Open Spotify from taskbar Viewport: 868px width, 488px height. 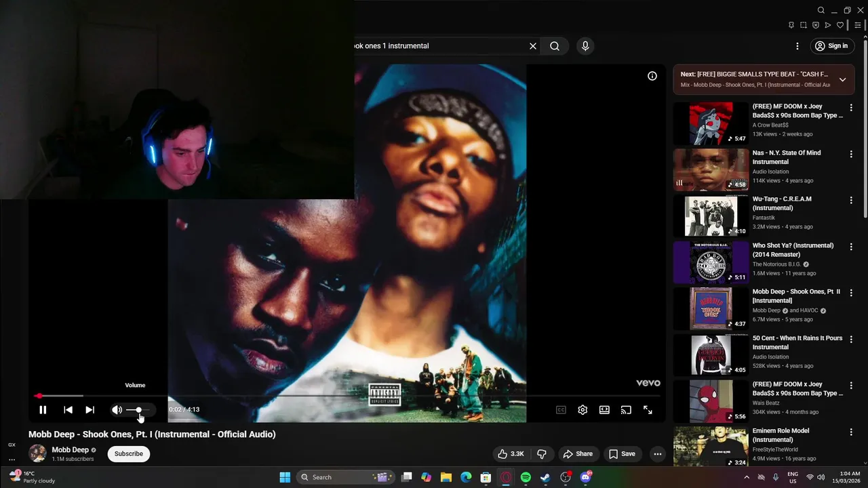click(526, 477)
